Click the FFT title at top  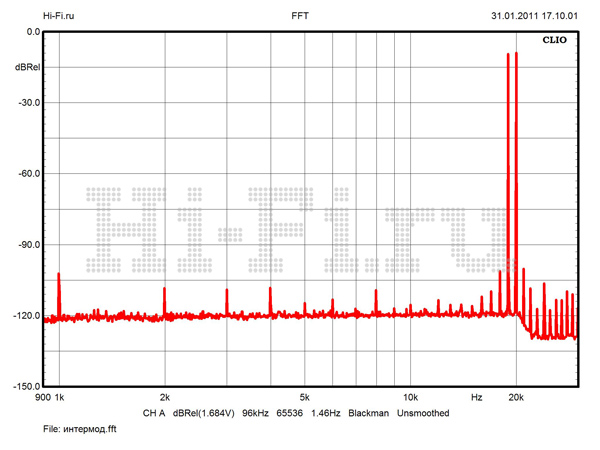[300, 16]
